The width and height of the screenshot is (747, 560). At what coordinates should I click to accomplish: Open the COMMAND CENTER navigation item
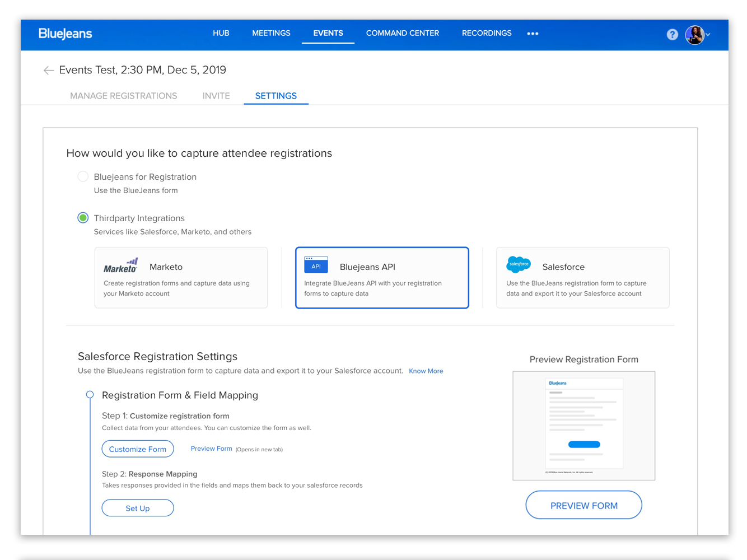coord(403,33)
